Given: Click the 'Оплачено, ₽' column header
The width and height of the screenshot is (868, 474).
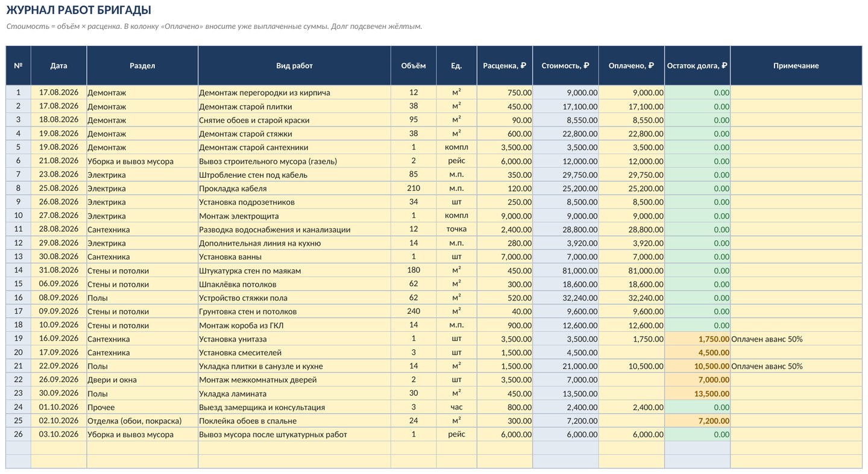Looking at the screenshot, I should tap(631, 66).
